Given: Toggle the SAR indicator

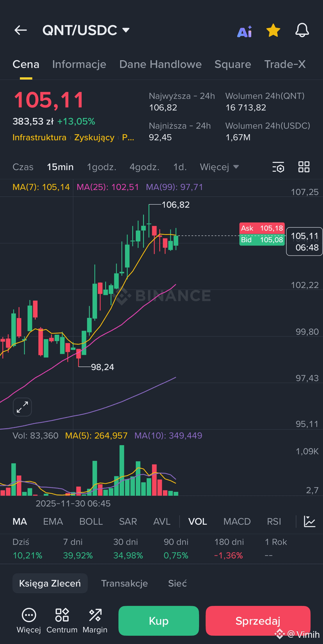Looking at the screenshot, I should [128, 522].
